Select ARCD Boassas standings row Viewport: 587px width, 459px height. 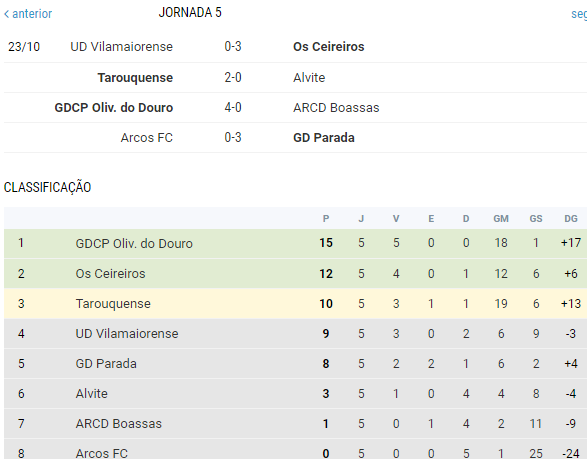[295, 423]
